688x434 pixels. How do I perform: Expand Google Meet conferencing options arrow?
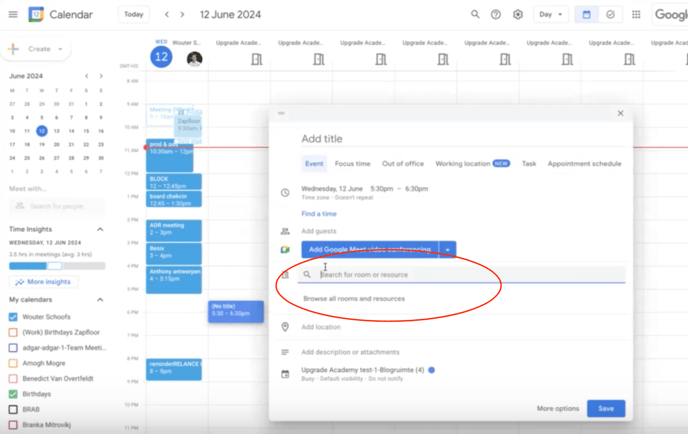pyautogui.click(x=448, y=250)
